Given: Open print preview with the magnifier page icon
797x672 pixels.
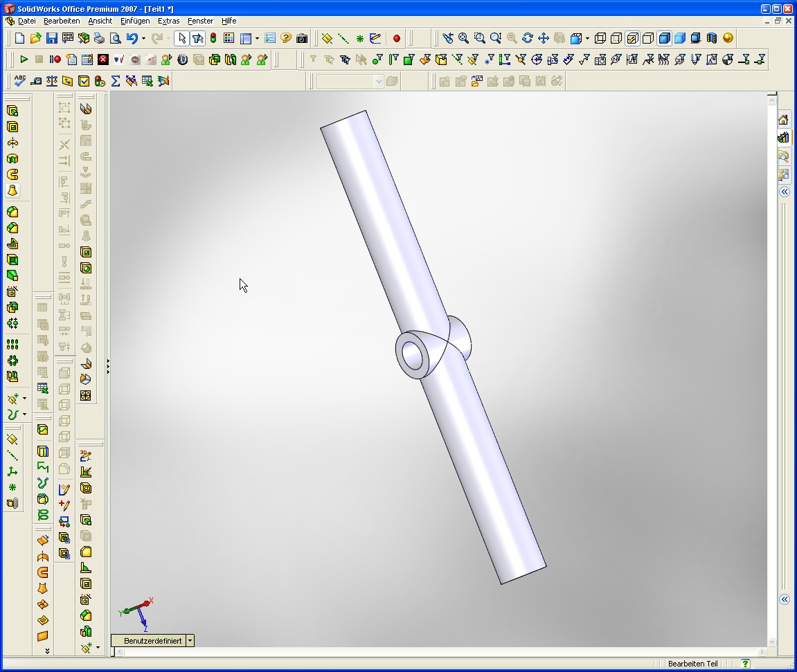Looking at the screenshot, I should pos(116,38).
